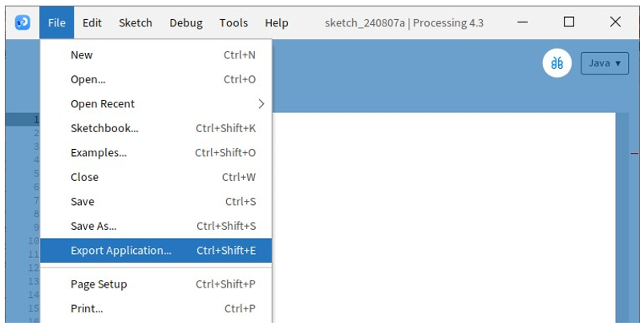Open the Sketchbook... menu entry

coord(156,128)
